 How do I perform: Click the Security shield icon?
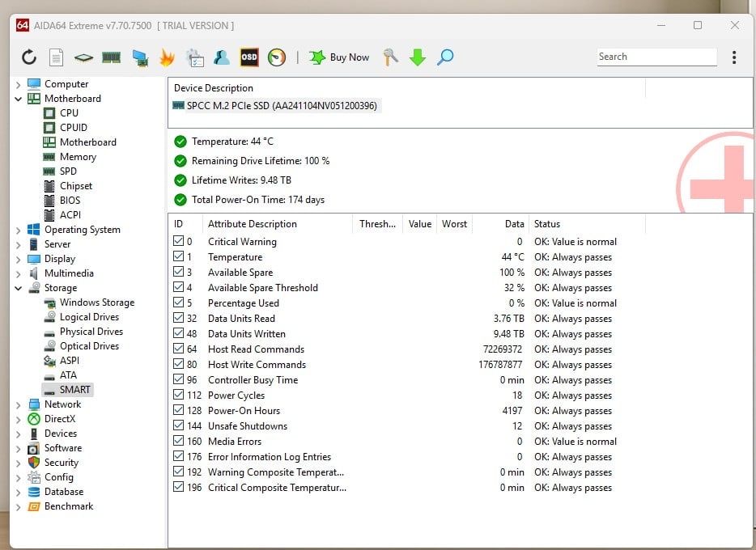[x=34, y=463]
